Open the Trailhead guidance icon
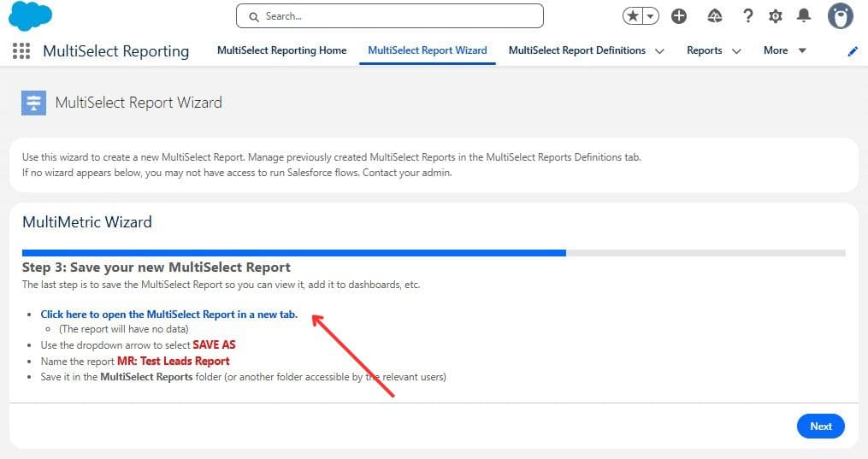The image size is (868, 459). click(x=715, y=16)
